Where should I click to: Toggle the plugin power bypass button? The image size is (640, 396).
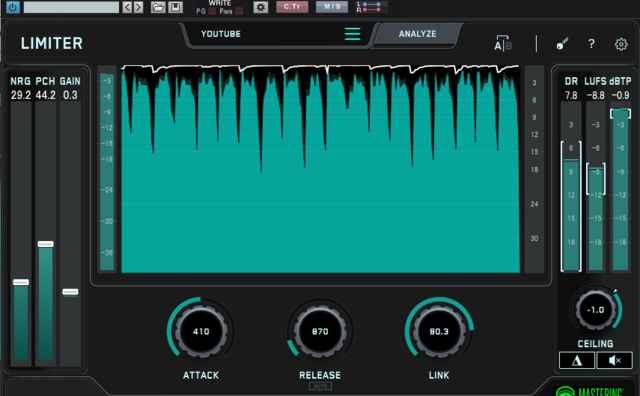(x=13, y=7)
